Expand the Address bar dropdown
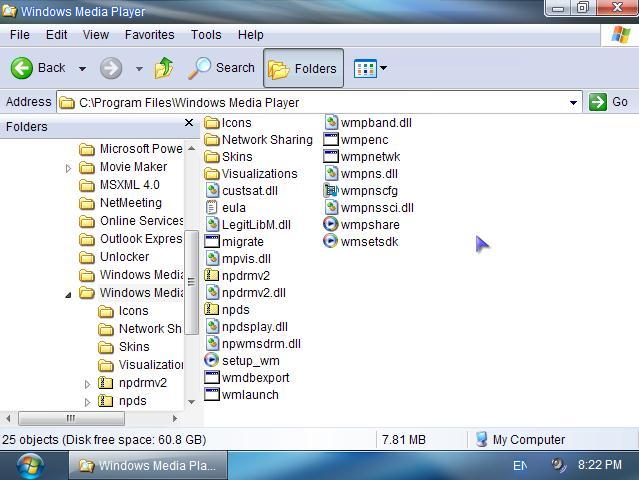Viewport: 639px width, 480px height. click(573, 102)
